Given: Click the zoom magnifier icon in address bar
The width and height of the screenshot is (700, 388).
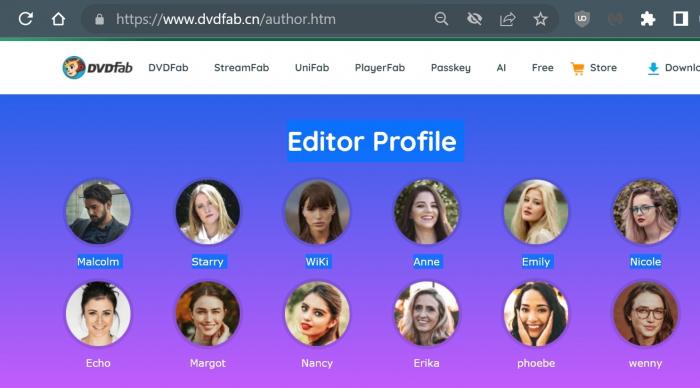Looking at the screenshot, I should (441, 19).
